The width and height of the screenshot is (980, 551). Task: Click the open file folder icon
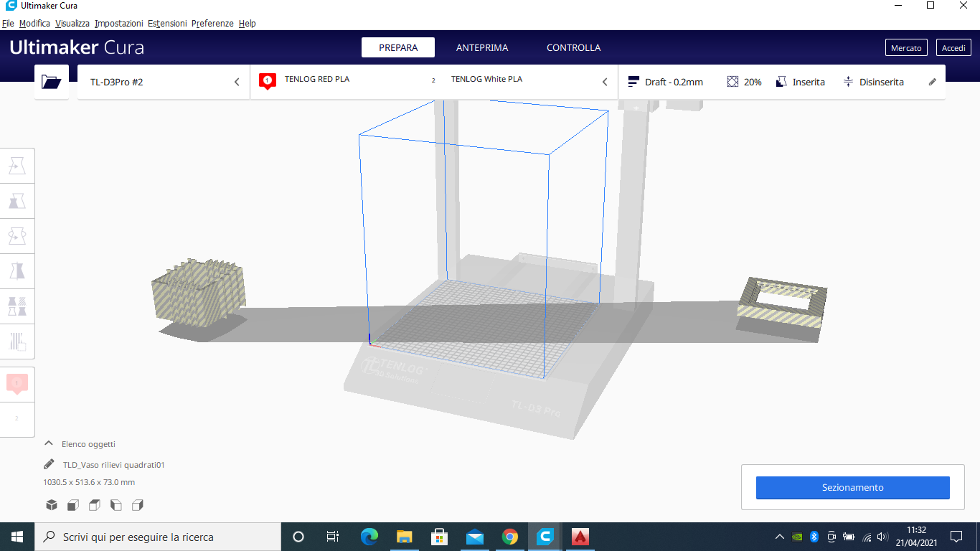click(52, 82)
